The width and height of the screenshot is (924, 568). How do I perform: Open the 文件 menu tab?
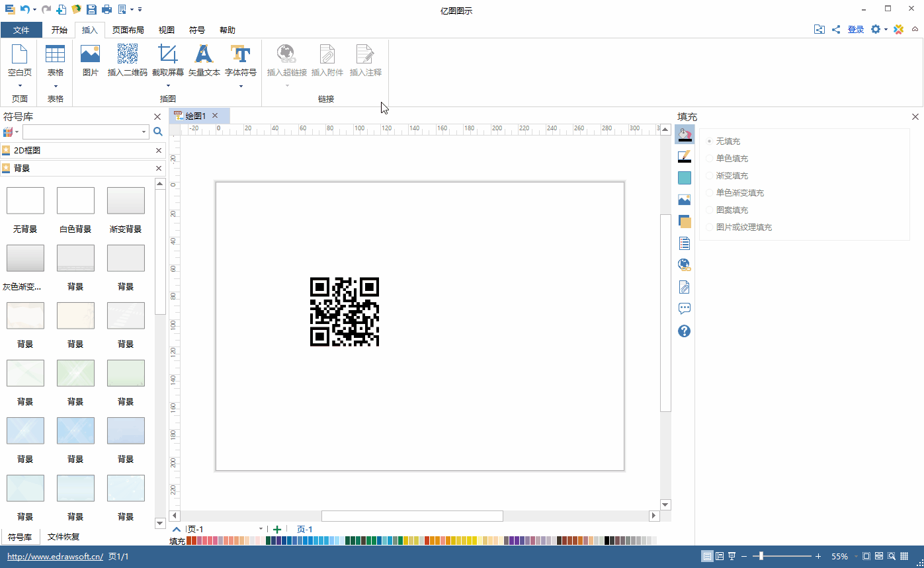click(21, 30)
